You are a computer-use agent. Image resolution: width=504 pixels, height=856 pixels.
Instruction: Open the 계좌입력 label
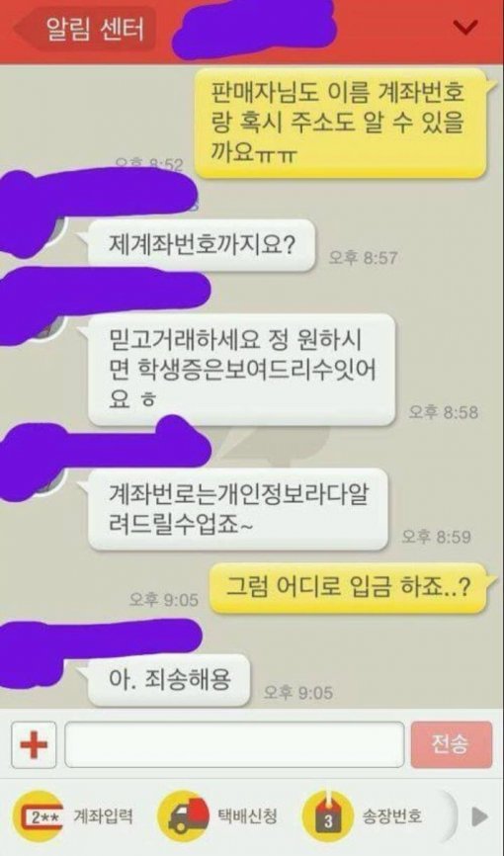103,817
